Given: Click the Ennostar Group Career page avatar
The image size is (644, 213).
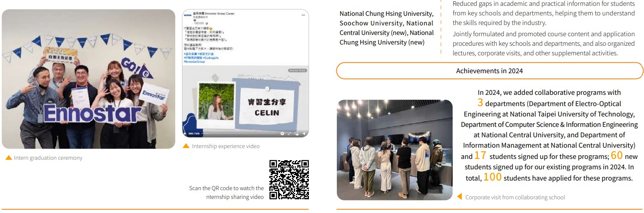Looking at the screenshot, I should point(187,15).
